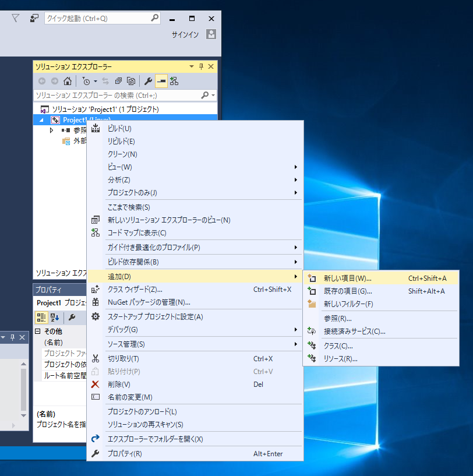Click the サインイン link
The height and width of the screenshot is (476, 473).
pos(185,34)
